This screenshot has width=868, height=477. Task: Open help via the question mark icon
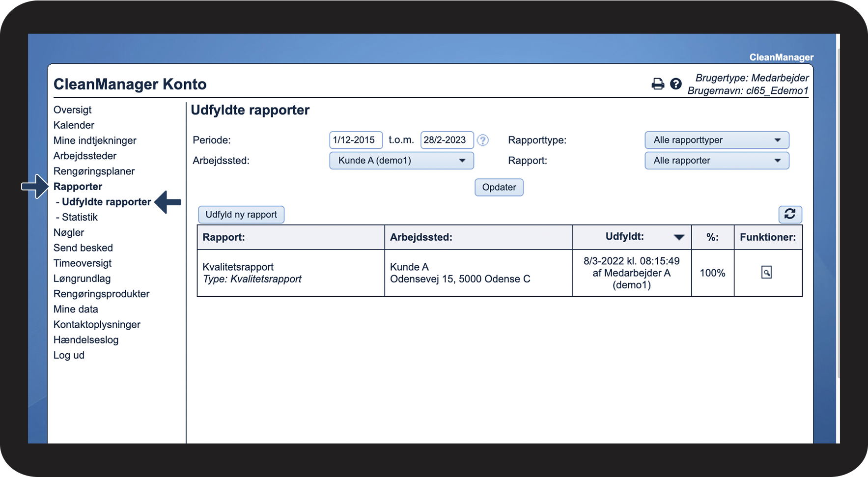676,84
